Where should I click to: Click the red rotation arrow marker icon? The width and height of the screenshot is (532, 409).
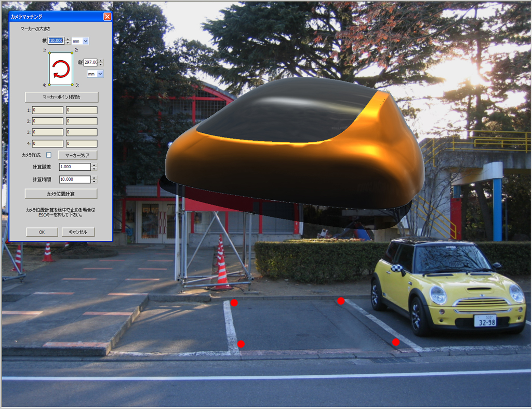[x=61, y=69]
